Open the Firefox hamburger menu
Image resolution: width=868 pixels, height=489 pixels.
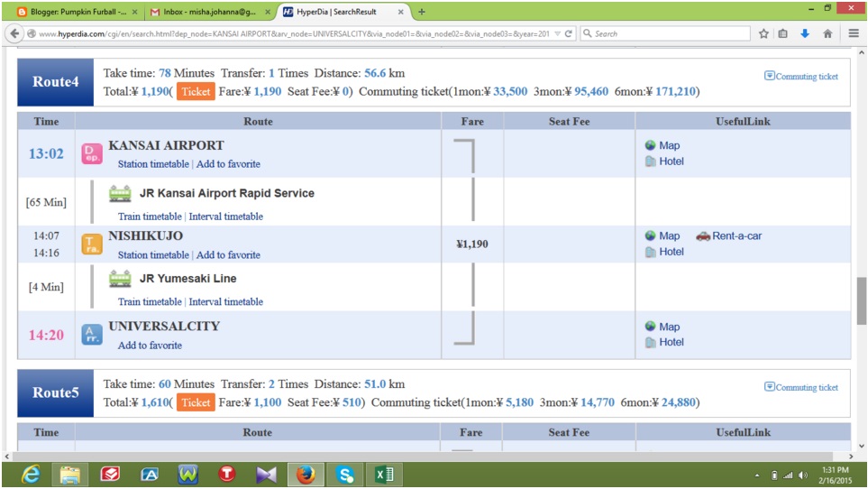[x=853, y=33]
